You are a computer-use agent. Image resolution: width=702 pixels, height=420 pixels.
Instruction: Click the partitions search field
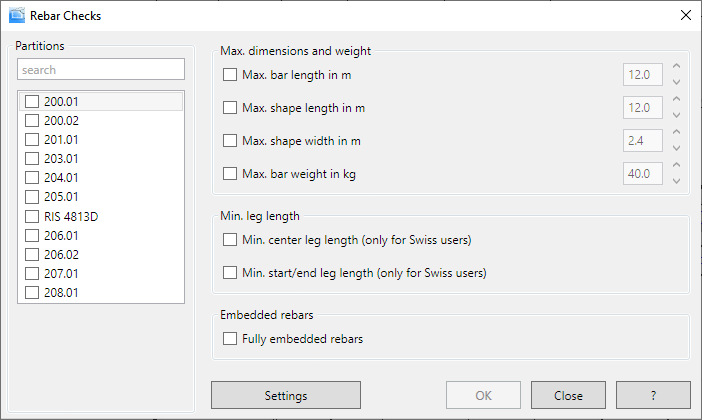click(101, 70)
